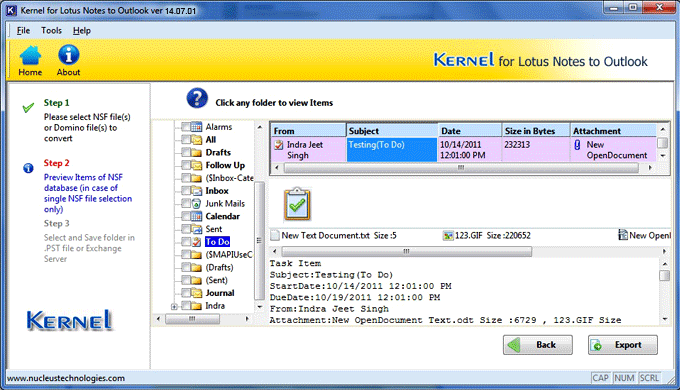Click folder tree scroll-down arrow
Viewport: 680px width, 390px height.
(x=260, y=307)
